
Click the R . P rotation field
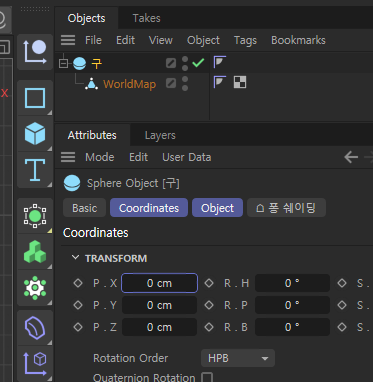tap(292, 305)
